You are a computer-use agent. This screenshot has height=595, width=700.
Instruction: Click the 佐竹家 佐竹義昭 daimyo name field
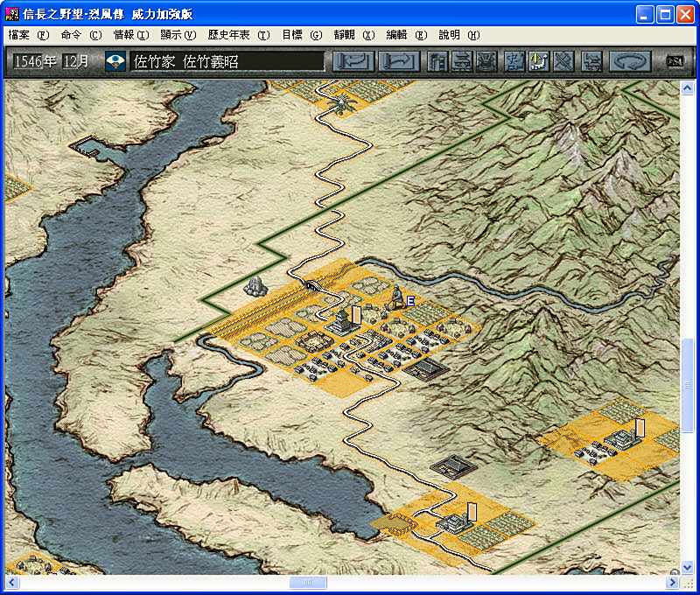(x=227, y=62)
